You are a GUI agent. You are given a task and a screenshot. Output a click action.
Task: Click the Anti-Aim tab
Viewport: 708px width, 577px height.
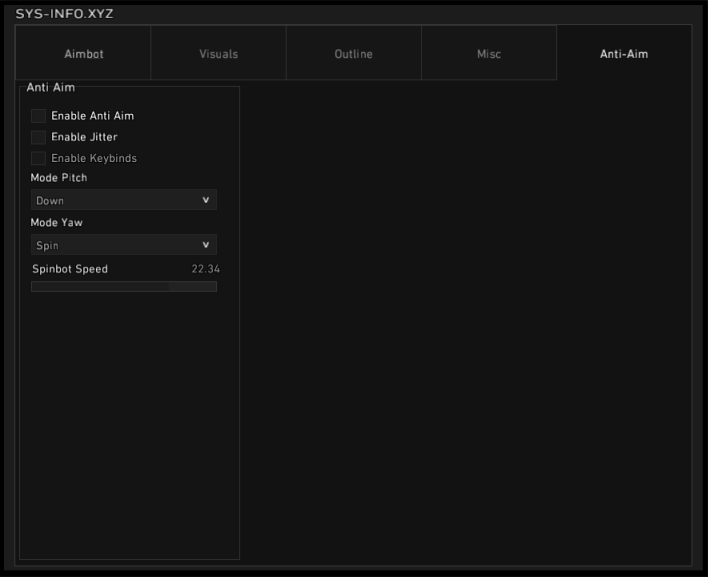pyautogui.click(x=624, y=54)
